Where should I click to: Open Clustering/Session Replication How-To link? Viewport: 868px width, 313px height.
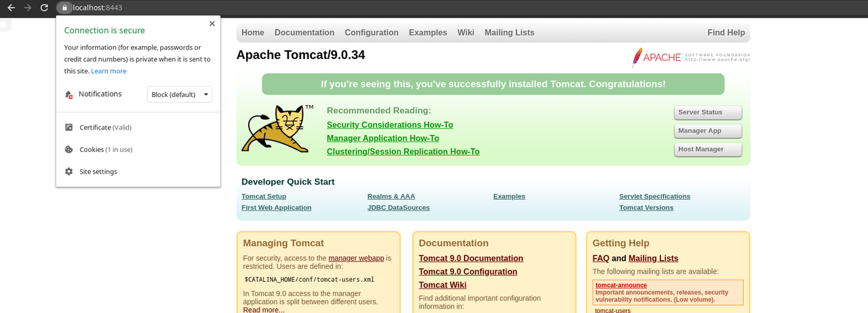[403, 152]
